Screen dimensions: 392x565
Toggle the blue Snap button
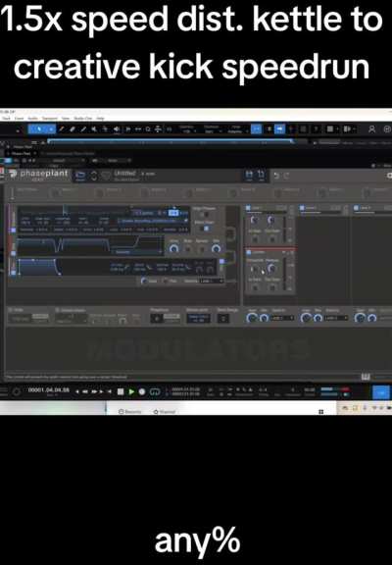point(256,128)
